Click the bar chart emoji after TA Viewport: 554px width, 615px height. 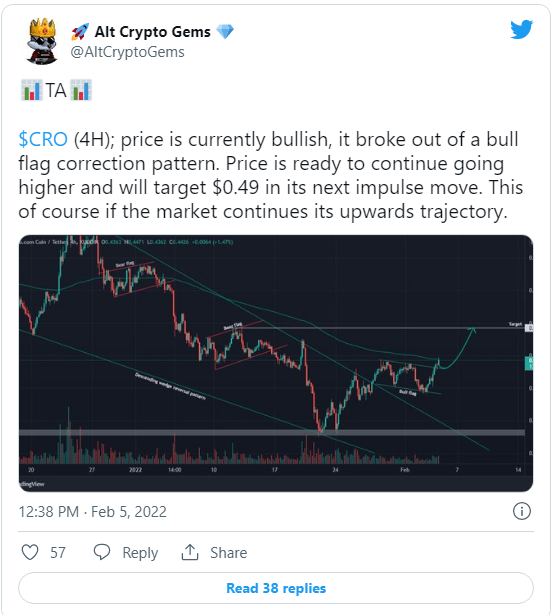coord(81,90)
